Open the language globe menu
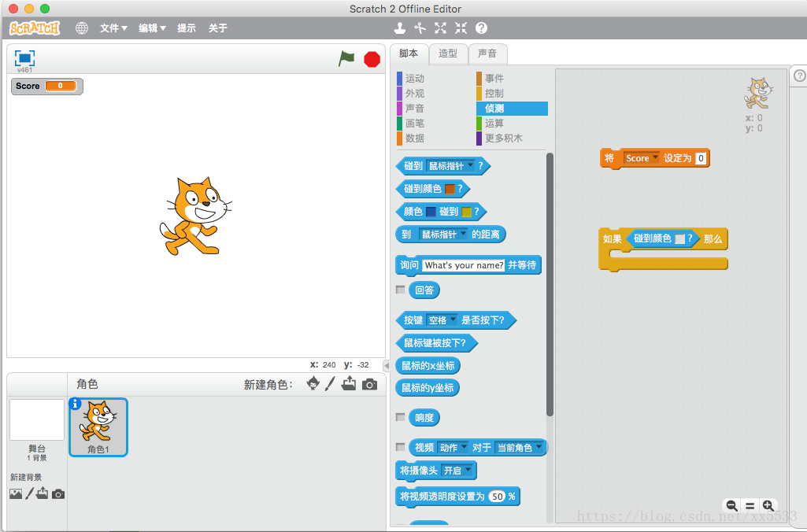Screen dimensions: 807x532 (81, 28)
